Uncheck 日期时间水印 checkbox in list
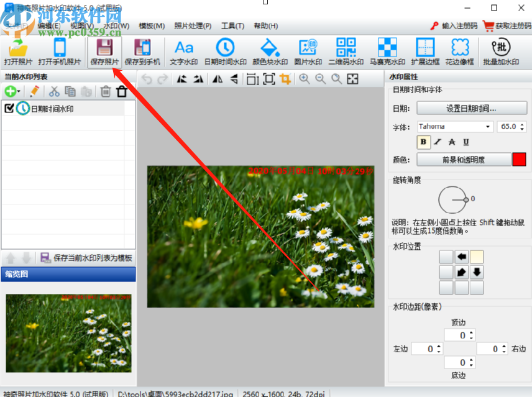The width and height of the screenshot is (532, 397). point(9,109)
